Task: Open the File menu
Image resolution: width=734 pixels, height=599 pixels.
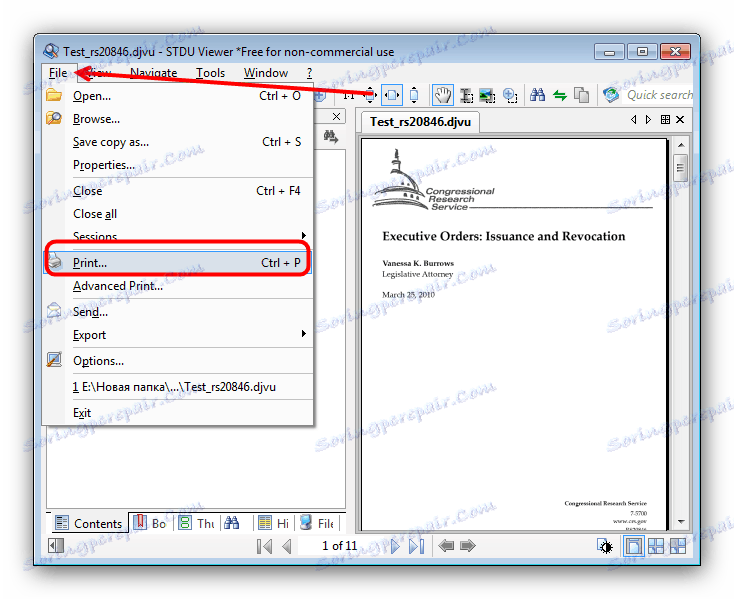Action: click(58, 73)
